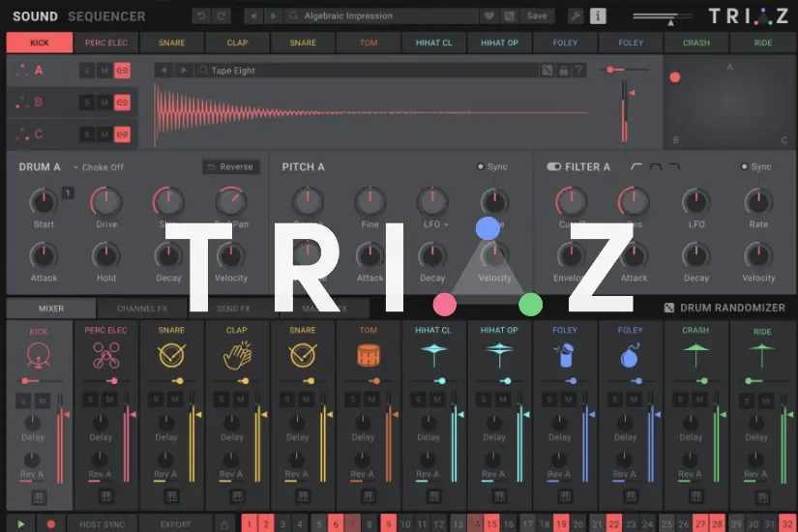Viewport: 798px width, 532px height.
Task: Solo the PERC ELEC mixer channel
Action: pos(90,399)
